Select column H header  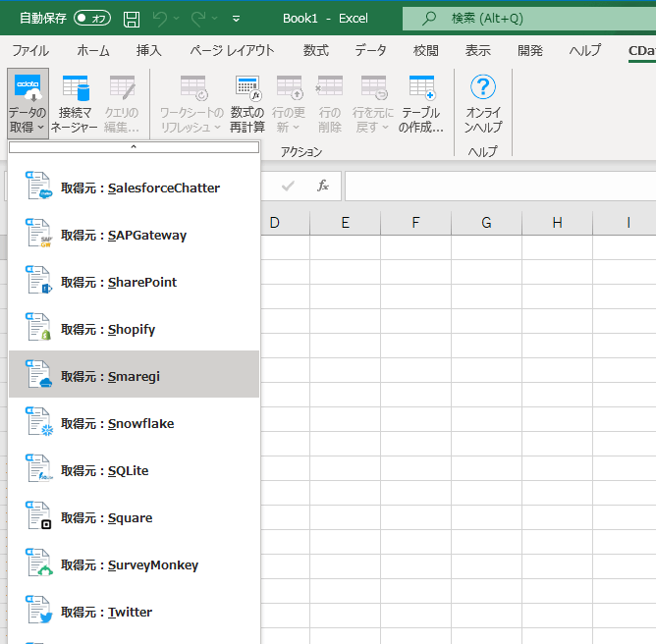pos(557,223)
